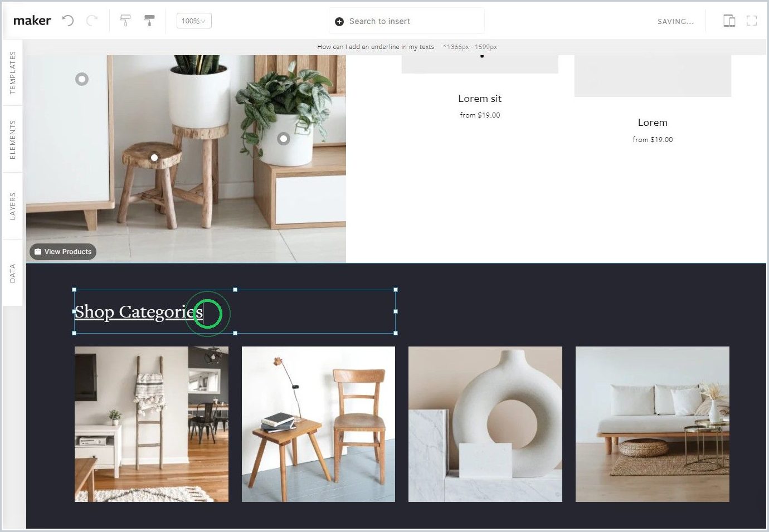Click the hotspot dot on the wooden stool
Viewport: 769px width, 532px height.
click(154, 158)
